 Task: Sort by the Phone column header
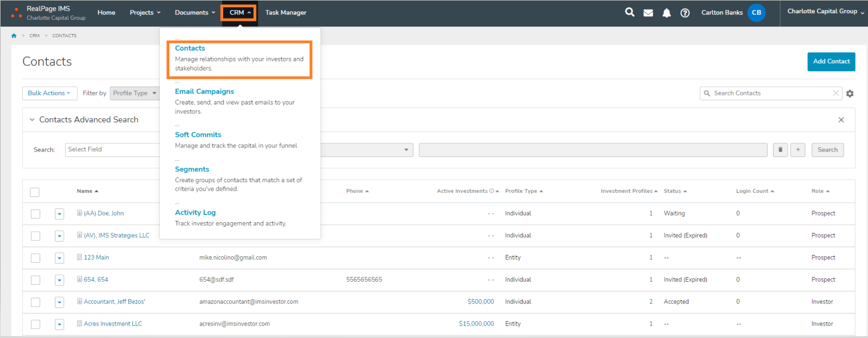357,191
